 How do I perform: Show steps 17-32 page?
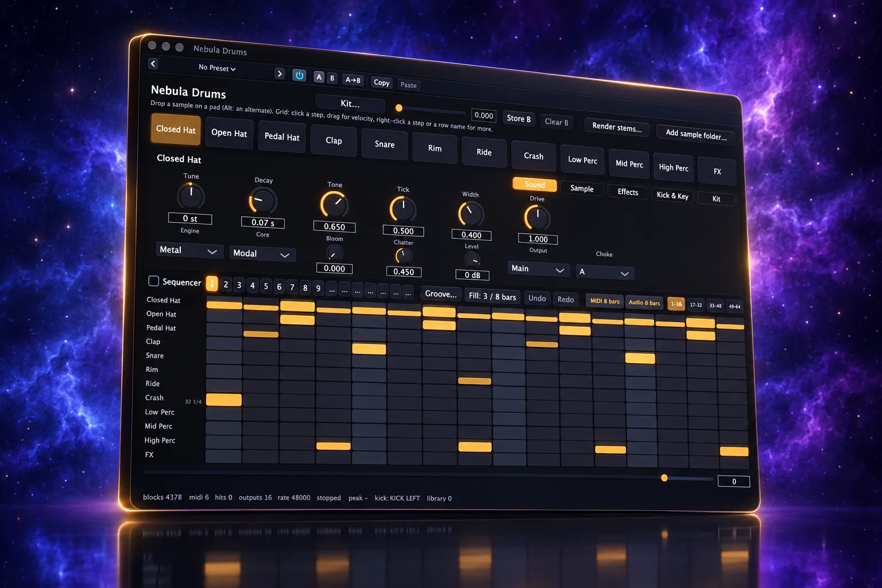click(696, 305)
